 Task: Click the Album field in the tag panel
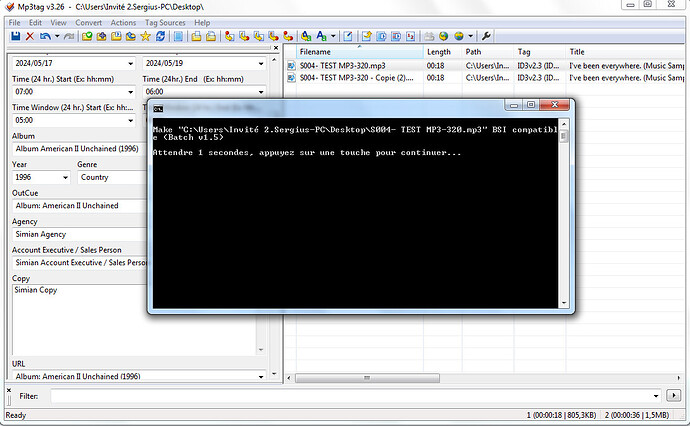pos(79,149)
